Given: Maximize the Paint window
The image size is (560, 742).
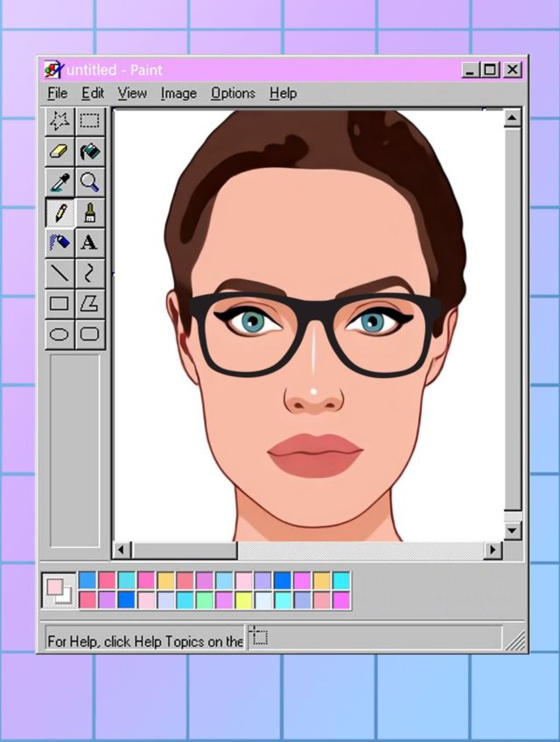Looking at the screenshot, I should pyautogui.click(x=491, y=70).
